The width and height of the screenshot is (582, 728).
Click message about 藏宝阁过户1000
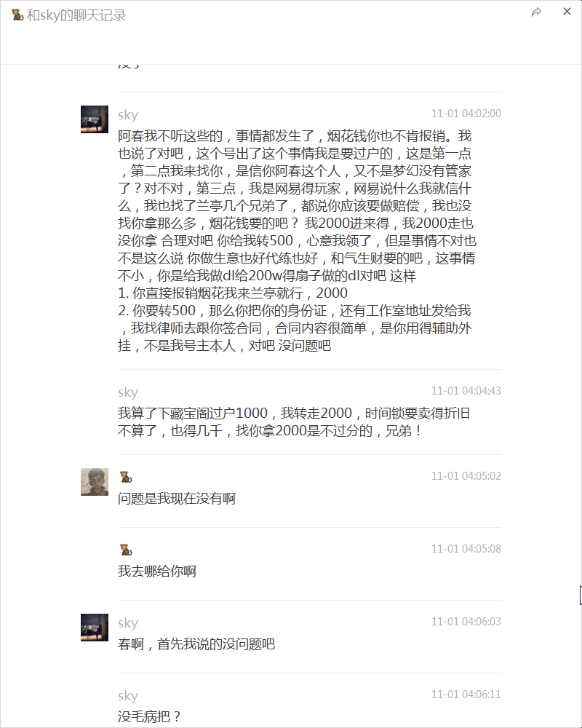click(x=294, y=422)
